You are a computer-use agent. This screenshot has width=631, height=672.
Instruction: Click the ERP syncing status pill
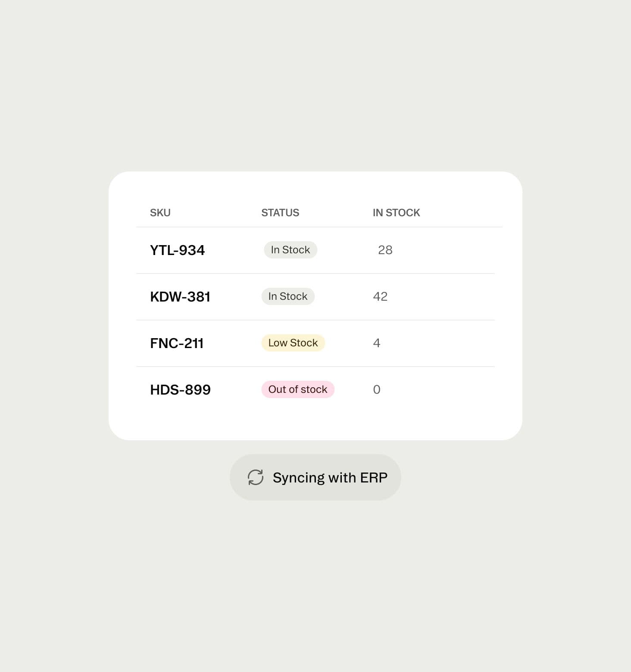(315, 477)
